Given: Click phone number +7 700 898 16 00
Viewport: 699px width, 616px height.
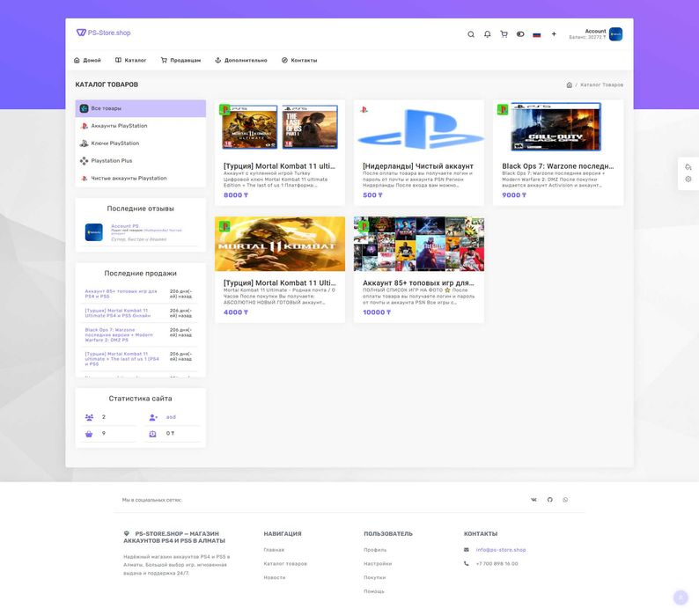Looking at the screenshot, I should (x=497, y=564).
